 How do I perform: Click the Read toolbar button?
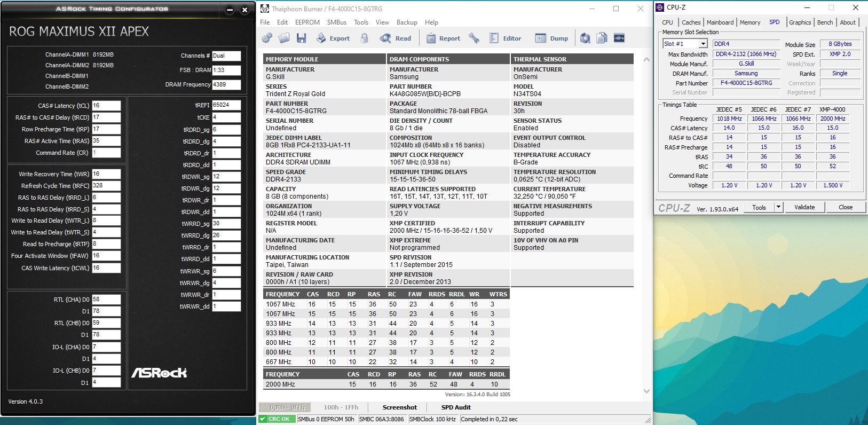point(396,38)
